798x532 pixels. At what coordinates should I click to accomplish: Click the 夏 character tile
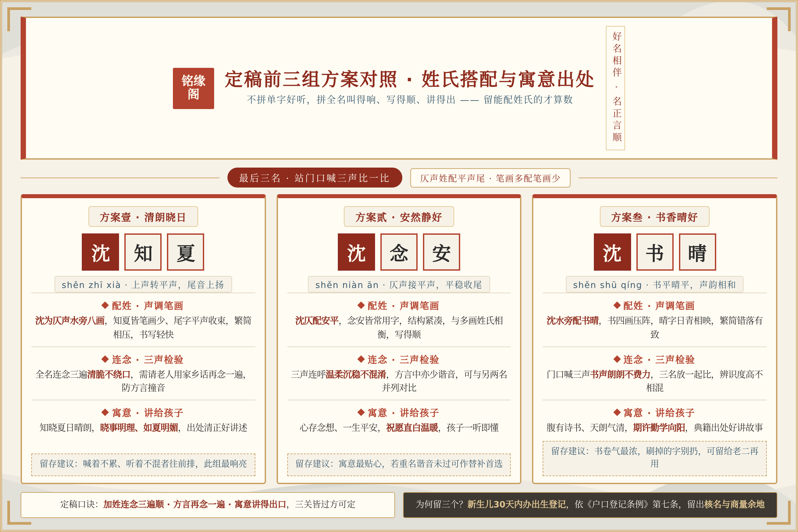point(186,252)
